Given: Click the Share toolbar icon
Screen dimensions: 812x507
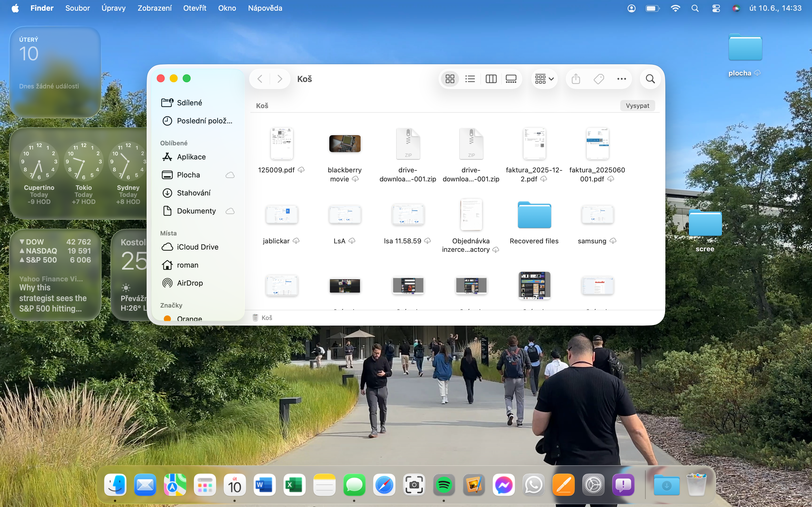Looking at the screenshot, I should [x=576, y=79].
